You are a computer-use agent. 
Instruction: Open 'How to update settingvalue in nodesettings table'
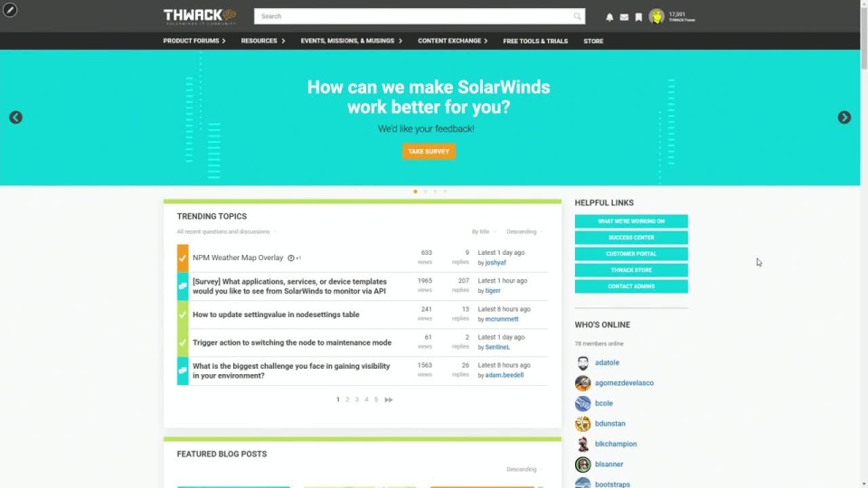click(276, 314)
